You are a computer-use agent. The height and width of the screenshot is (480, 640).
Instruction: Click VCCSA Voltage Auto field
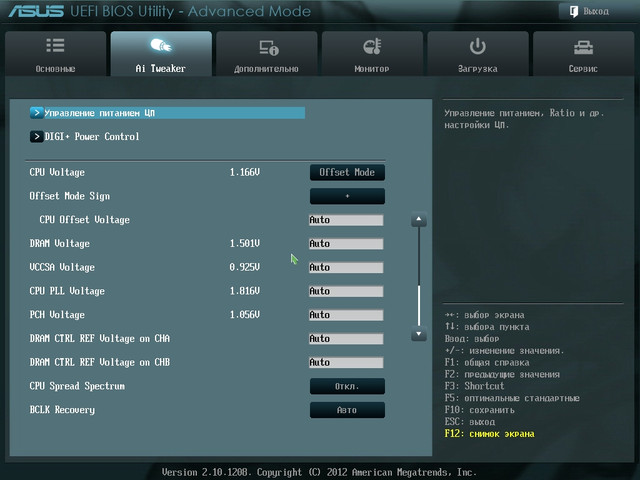click(x=346, y=267)
